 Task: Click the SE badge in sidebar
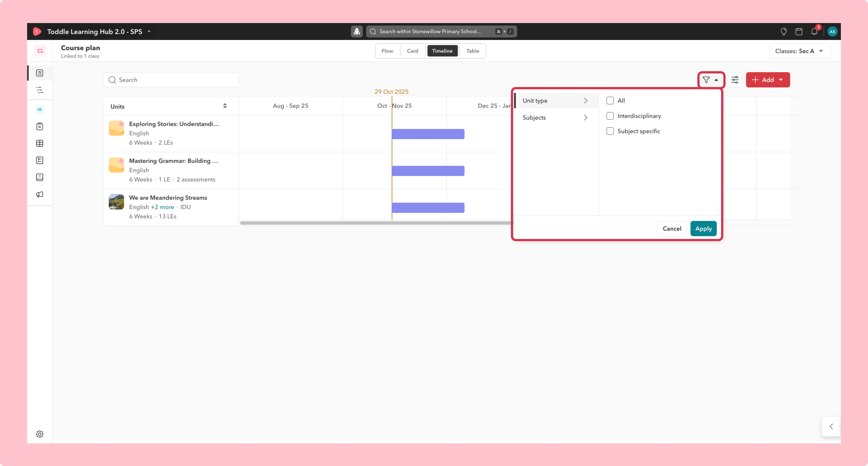[40, 109]
